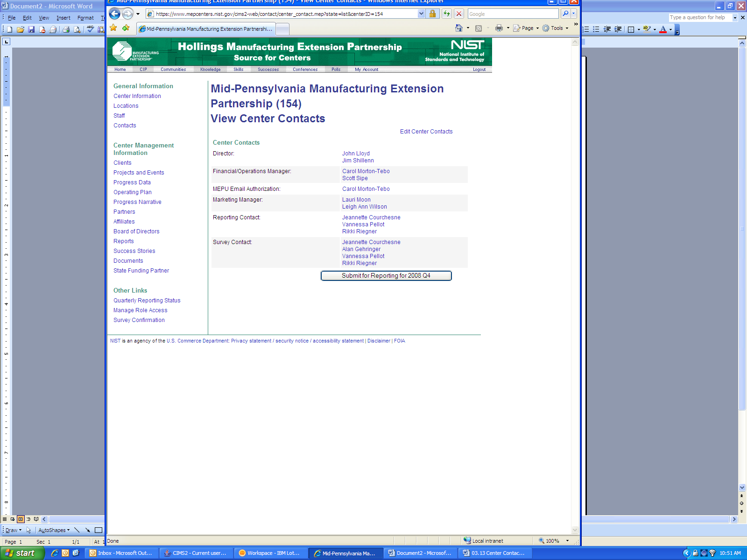This screenshot has height=560, width=747.
Task: Click New Blank Document icon in Word
Action: [x=9, y=29]
